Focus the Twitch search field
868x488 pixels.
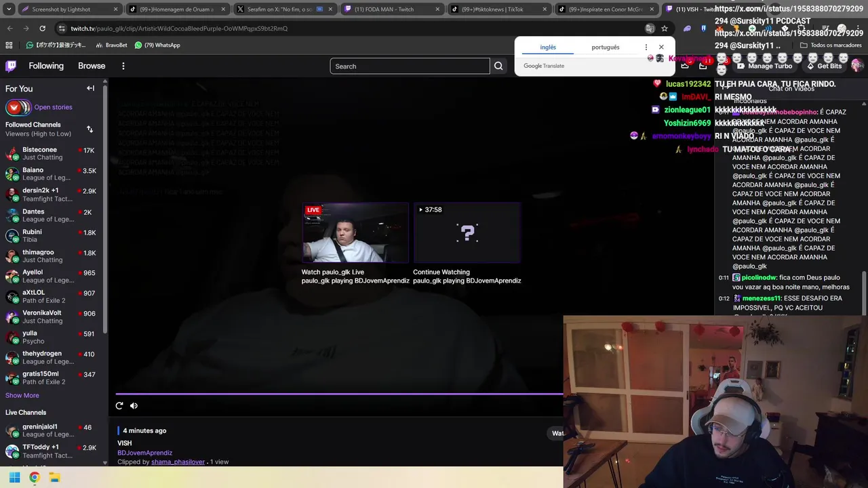click(410, 66)
